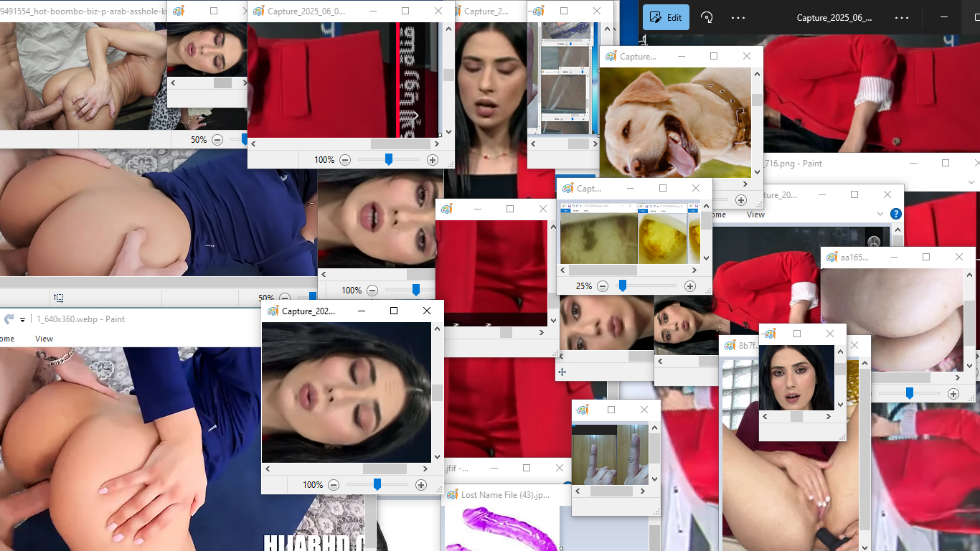Select View tab left of the Help icon
Image resolution: width=980 pixels, height=551 pixels.
(x=755, y=215)
